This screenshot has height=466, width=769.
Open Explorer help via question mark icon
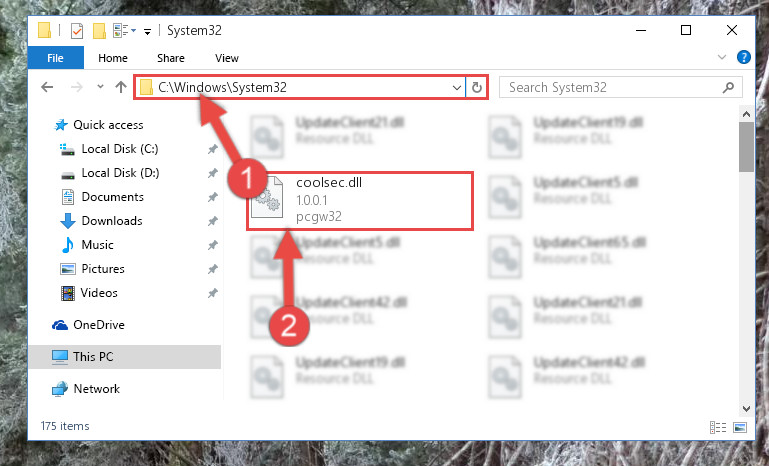pyautogui.click(x=743, y=57)
